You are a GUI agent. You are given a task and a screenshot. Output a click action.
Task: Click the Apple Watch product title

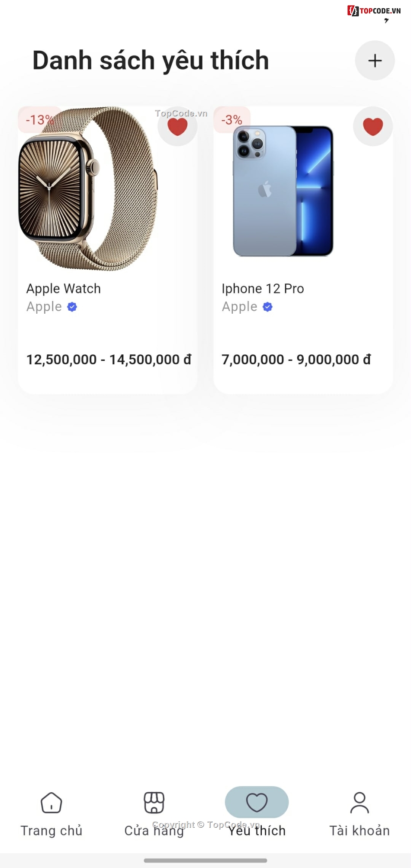pos(64,289)
